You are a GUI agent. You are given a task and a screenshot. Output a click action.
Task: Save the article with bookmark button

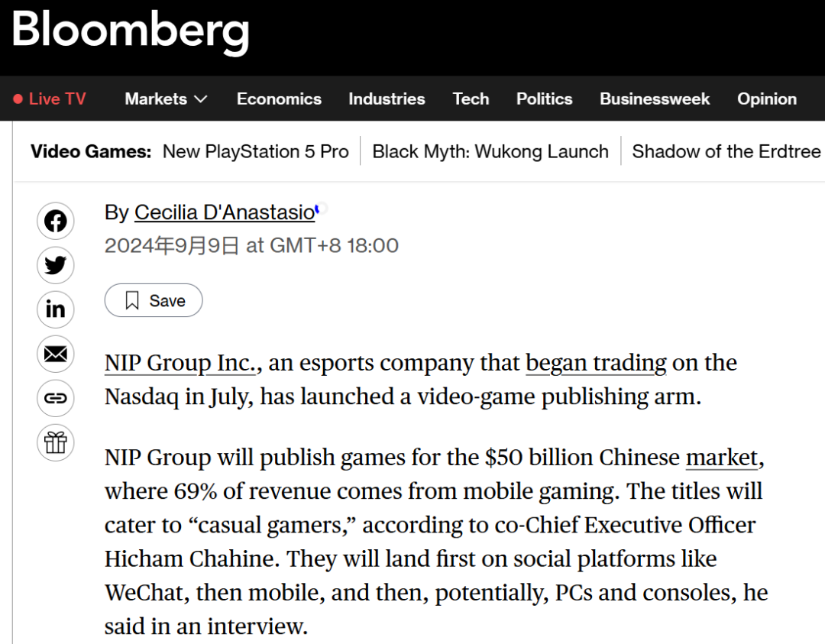pyautogui.click(x=154, y=300)
